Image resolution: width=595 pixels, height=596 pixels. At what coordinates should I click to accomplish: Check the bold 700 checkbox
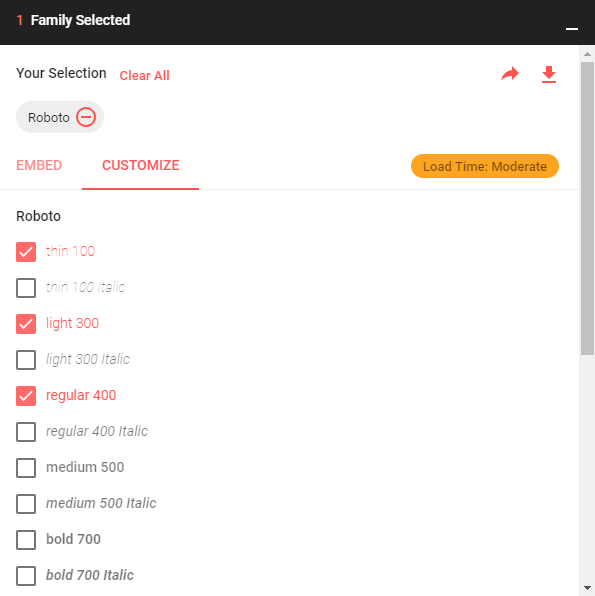(26, 540)
